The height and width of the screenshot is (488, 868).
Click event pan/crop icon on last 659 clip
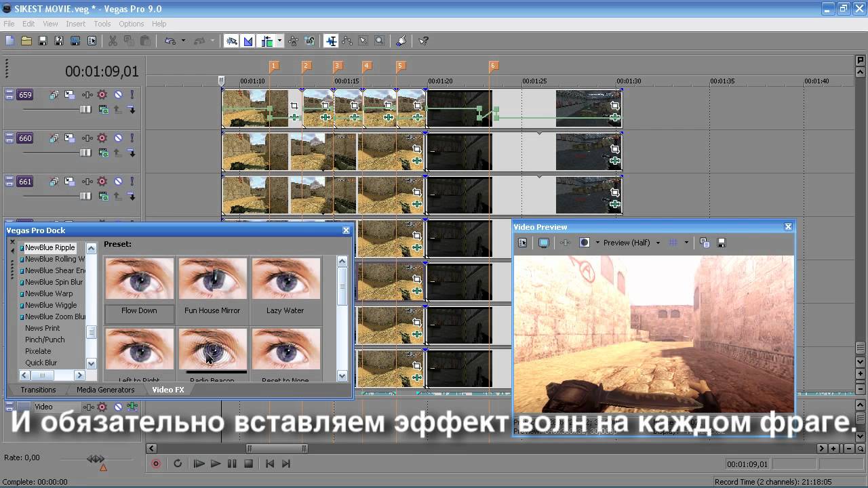coord(614,106)
